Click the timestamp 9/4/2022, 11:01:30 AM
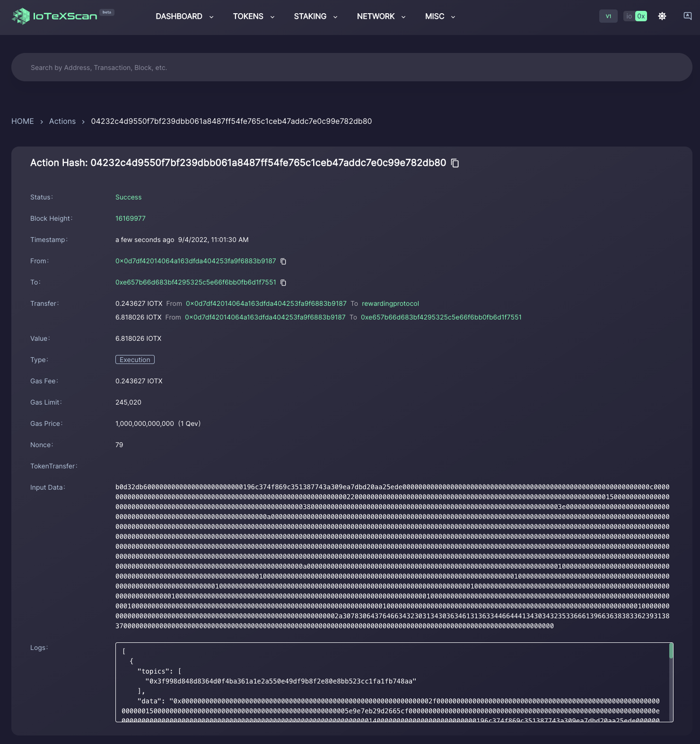This screenshot has width=700, height=744. (x=213, y=240)
